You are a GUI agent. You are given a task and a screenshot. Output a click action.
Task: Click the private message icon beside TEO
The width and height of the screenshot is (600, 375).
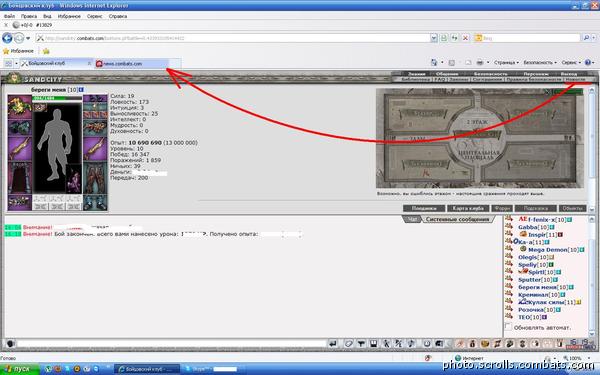tap(509, 316)
